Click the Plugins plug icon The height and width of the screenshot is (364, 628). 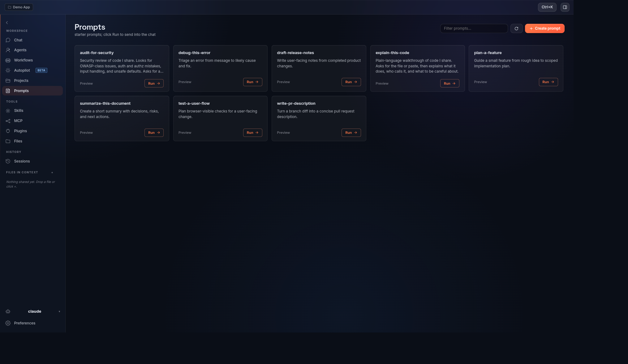[x=8, y=131]
